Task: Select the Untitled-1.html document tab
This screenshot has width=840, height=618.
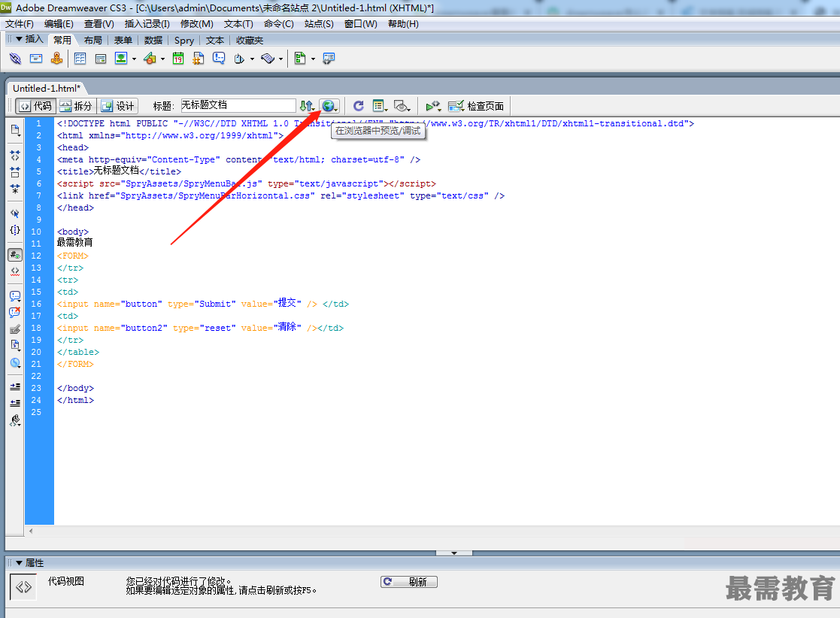Action: tap(47, 89)
